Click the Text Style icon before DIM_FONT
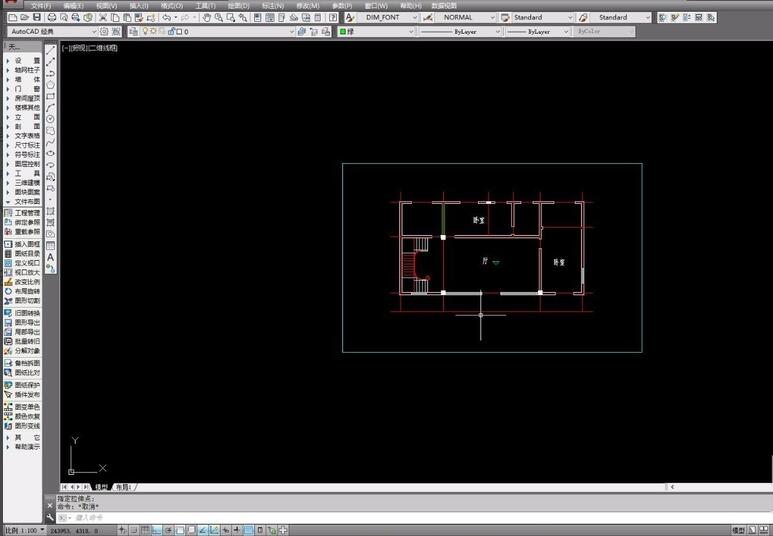 tap(350, 17)
